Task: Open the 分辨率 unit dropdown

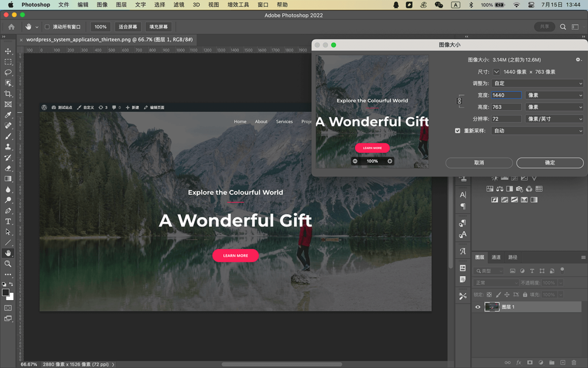Action: tap(554, 119)
